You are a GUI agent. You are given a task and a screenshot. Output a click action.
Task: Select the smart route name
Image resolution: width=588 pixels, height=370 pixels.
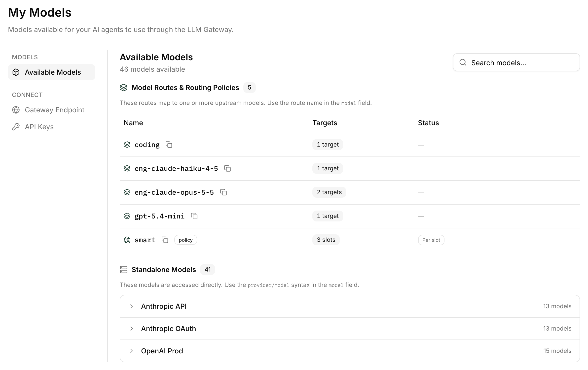pos(145,240)
